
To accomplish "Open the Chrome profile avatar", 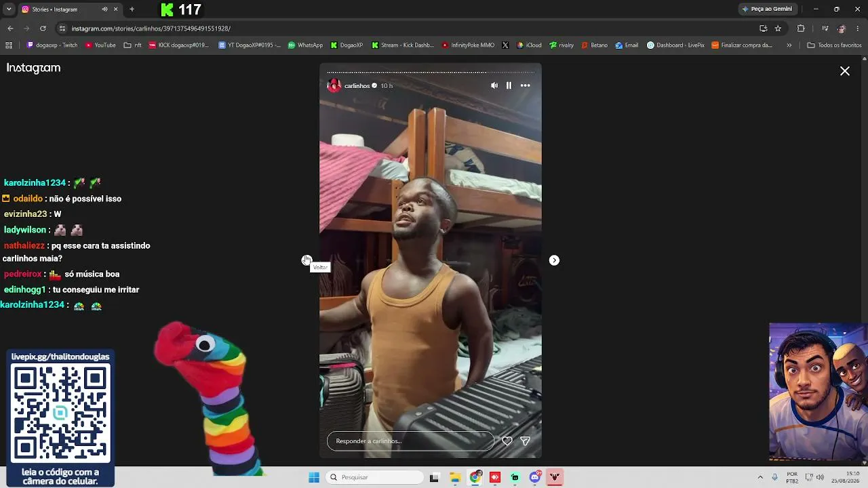I will point(842,28).
